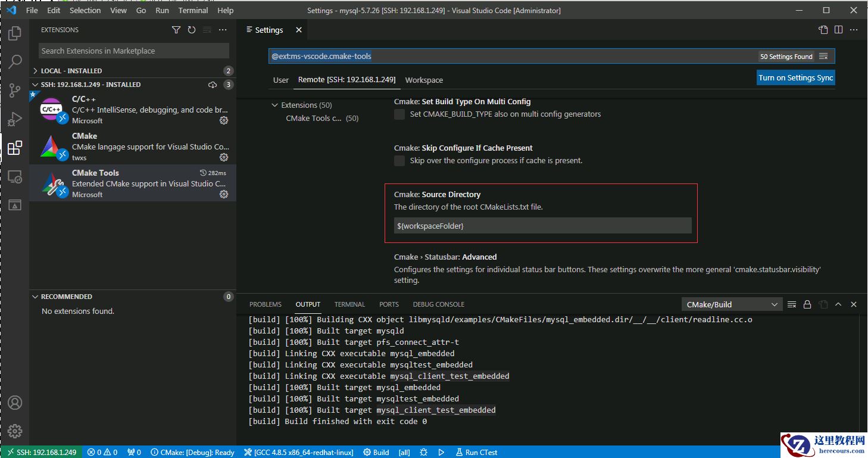Open the Explorer view in activity bar
868x458 pixels.
(x=15, y=33)
